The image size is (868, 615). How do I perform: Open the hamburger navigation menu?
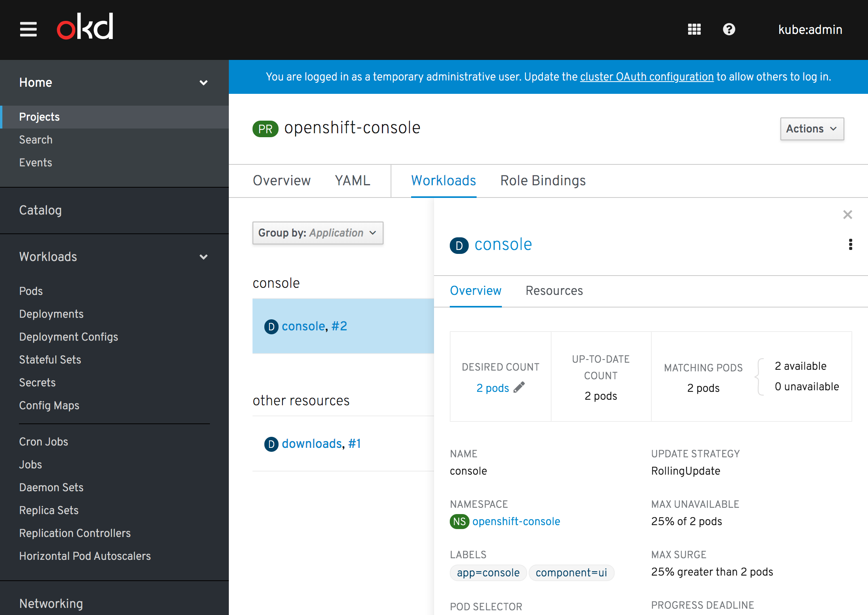pyautogui.click(x=28, y=30)
